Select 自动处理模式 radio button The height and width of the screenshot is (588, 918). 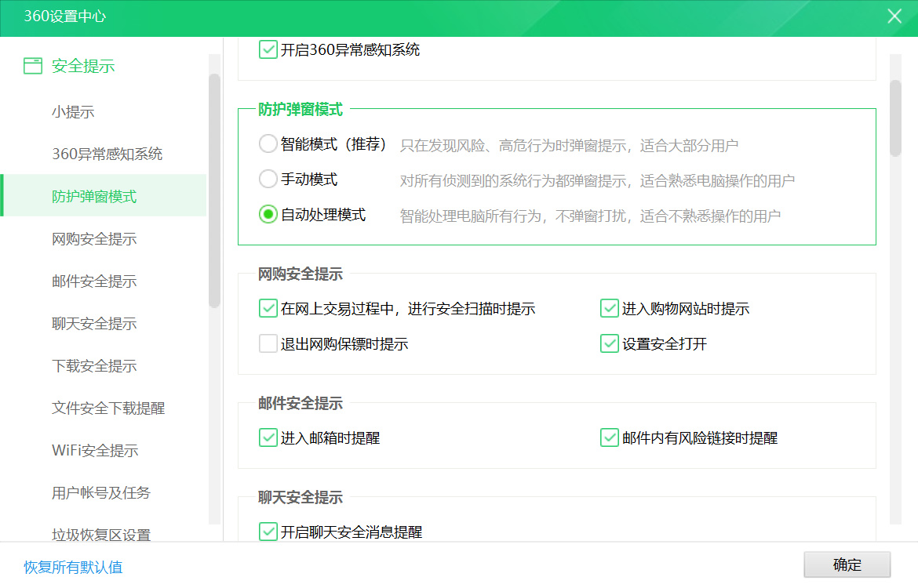pyautogui.click(x=268, y=215)
